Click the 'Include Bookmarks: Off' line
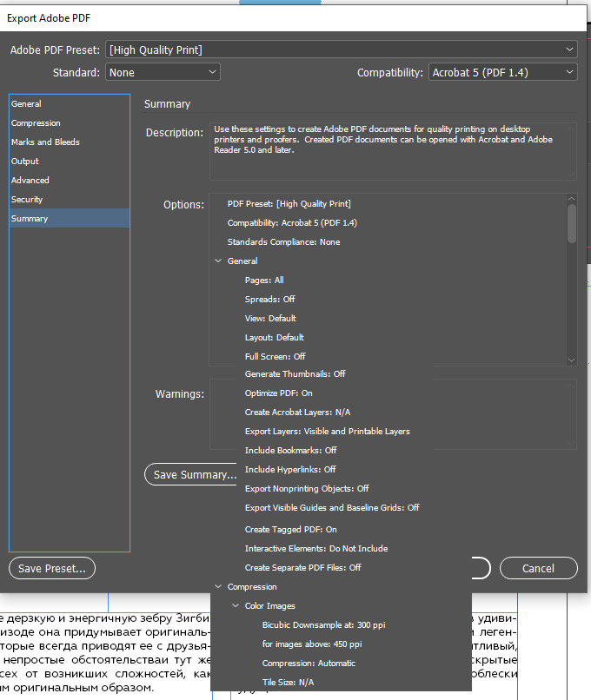The image size is (591, 700). tap(291, 451)
